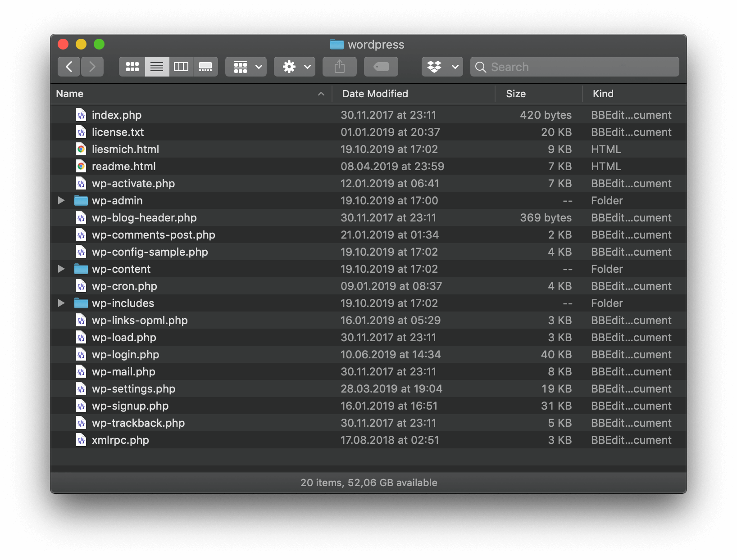Viewport: 737px width, 560px height.
Task: Expand the wp-admin folder
Action: (x=61, y=200)
